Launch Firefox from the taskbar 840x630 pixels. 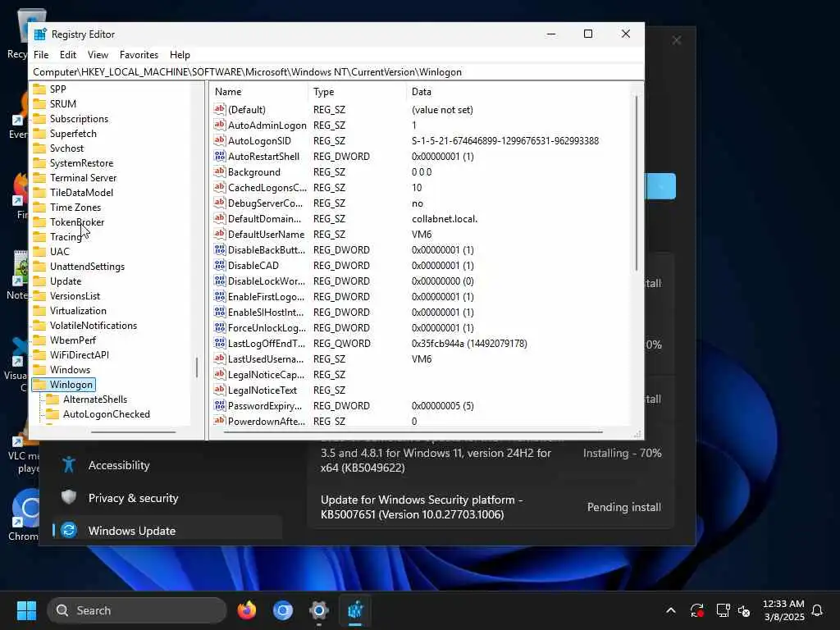tap(247, 610)
